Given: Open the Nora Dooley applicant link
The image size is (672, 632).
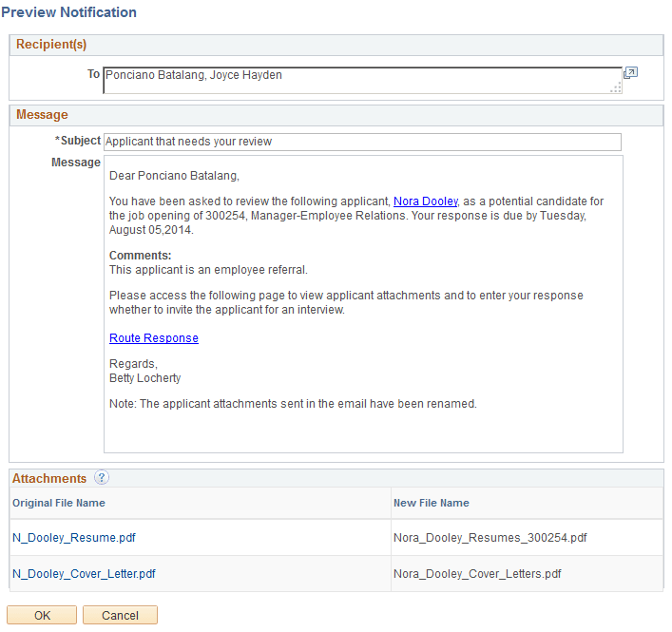Looking at the screenshot, I should click(426, 201).
